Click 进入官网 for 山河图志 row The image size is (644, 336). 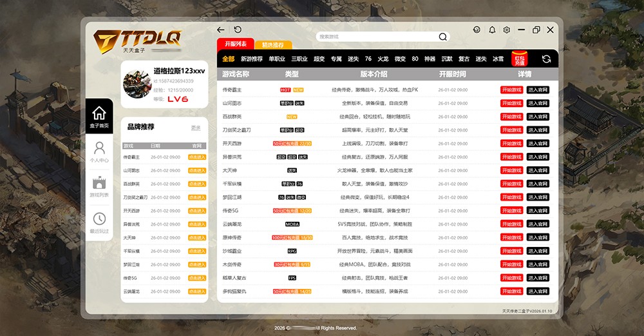538,103
